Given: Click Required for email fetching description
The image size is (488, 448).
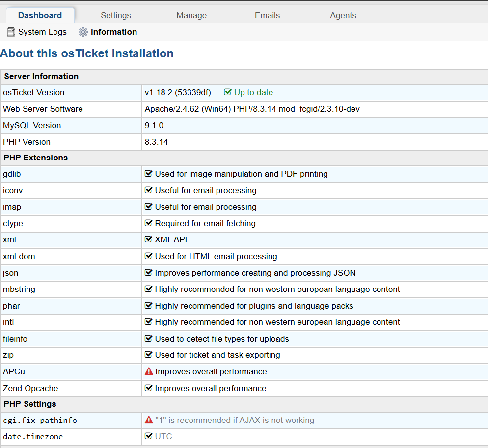Looking at the screenshot, I should point(205,224).
